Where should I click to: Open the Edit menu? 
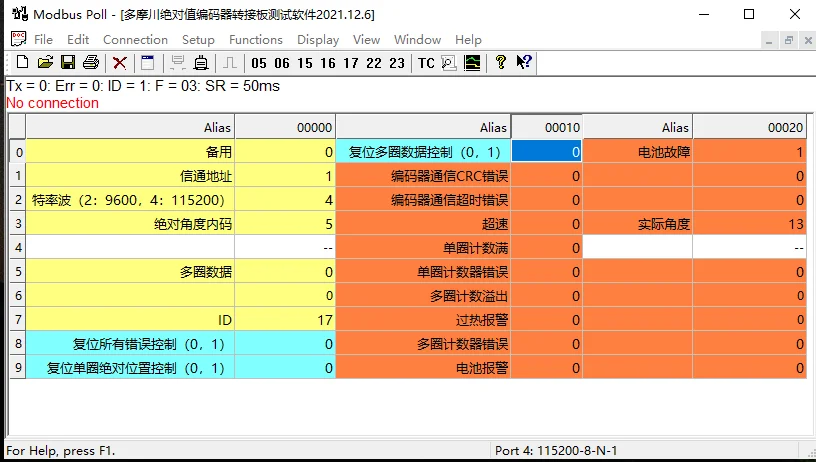tap(78, 40)
